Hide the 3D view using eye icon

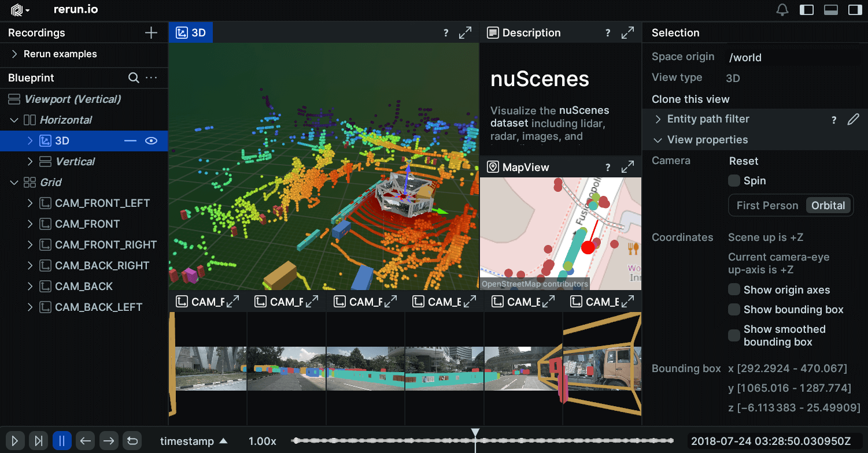click(x=152, y=140)
